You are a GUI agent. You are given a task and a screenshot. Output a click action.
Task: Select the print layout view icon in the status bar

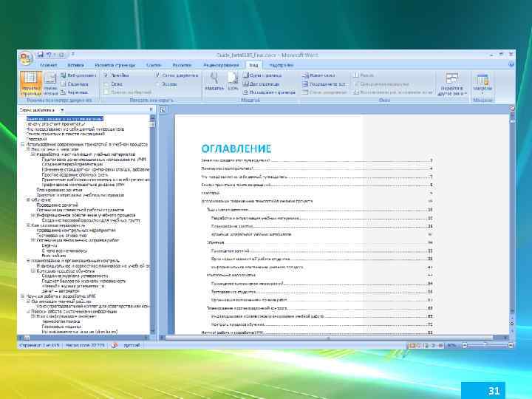click(x=412, y=345)
